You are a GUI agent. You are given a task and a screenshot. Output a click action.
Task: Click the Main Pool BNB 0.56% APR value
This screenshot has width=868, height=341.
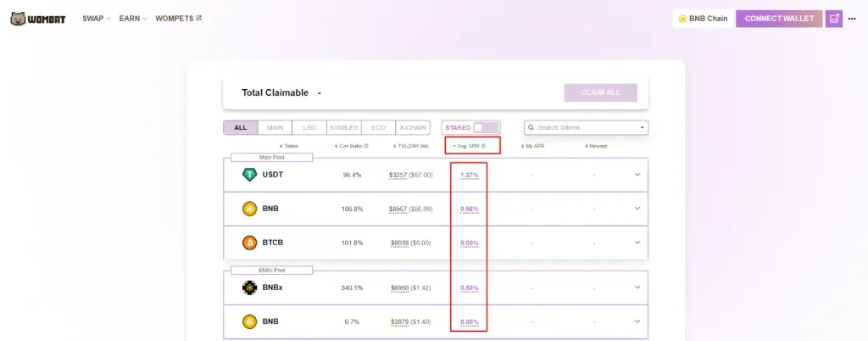[x=470, y=209]
